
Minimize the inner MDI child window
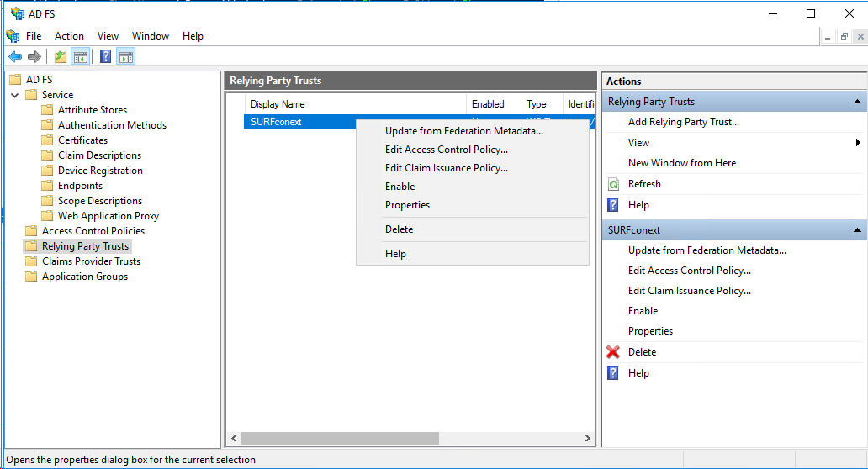(x=828, y=36)
